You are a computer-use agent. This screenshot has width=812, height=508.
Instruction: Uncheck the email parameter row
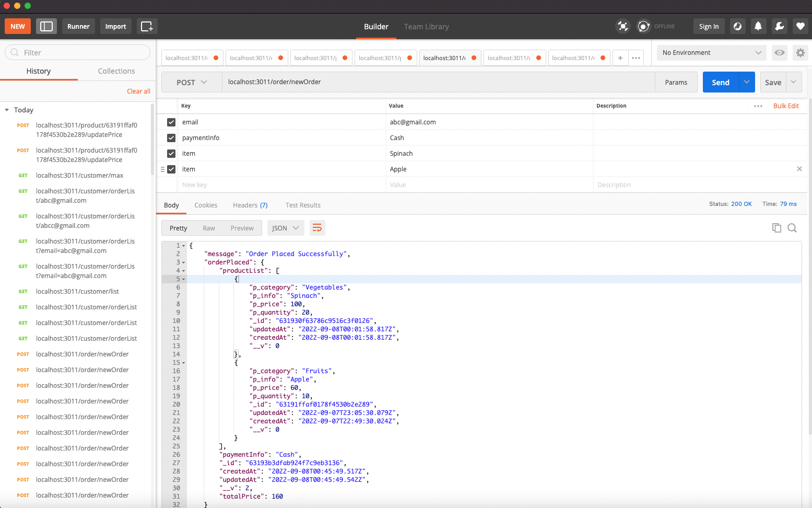click(x=171, y=122)
